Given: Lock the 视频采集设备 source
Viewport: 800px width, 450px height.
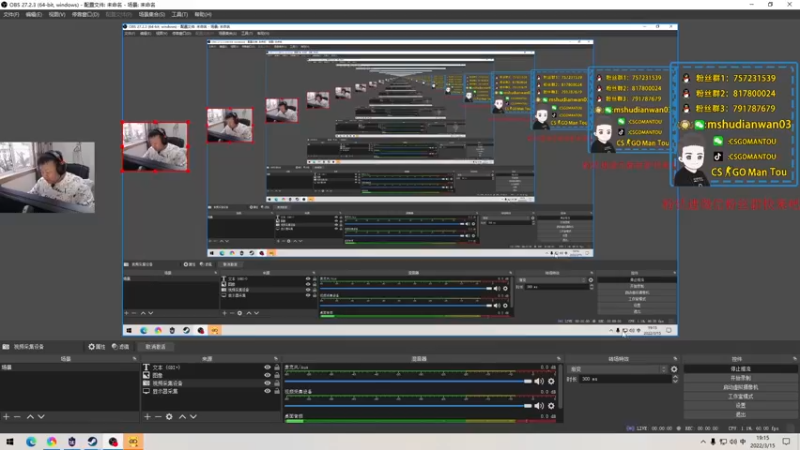Looking at the screenshot, I should click(277, 383).
